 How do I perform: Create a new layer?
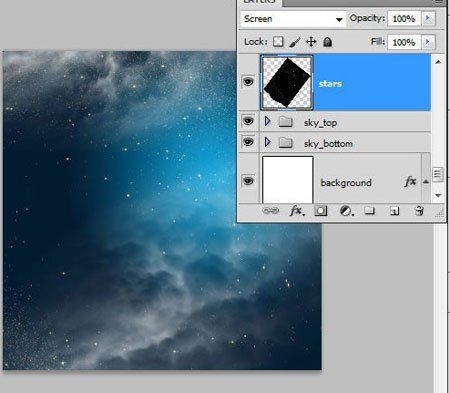pos(394,211)
